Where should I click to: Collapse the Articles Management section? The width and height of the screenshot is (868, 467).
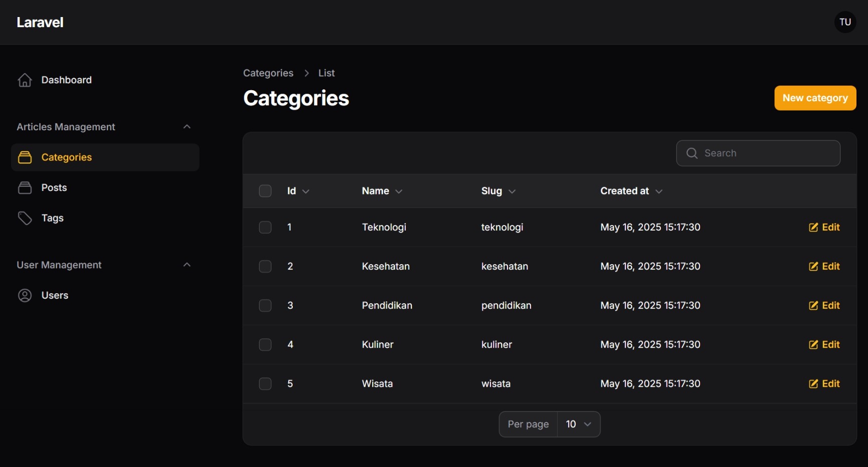[187, 127]
